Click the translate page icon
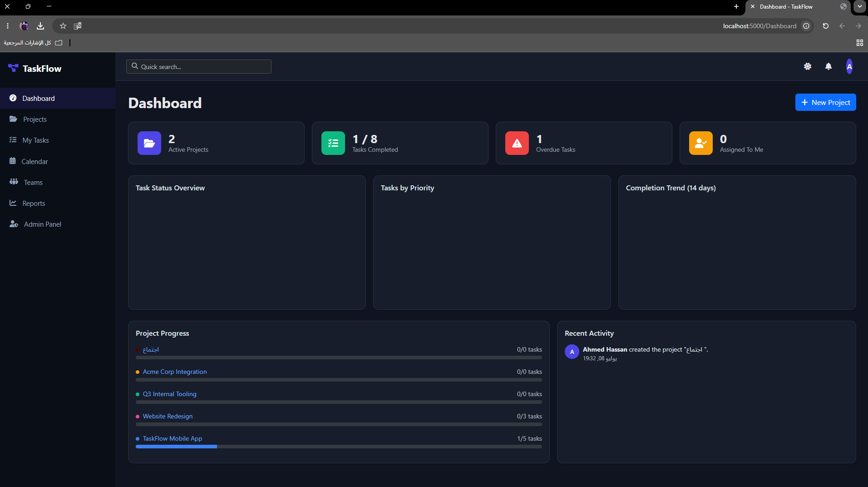The height and width of the screenshot is (487, 868). [78, 26]
